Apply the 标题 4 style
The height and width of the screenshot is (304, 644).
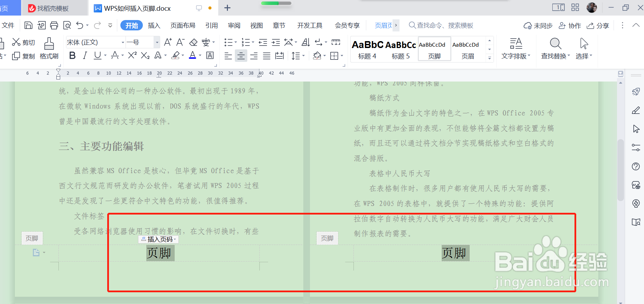(367, 49)
